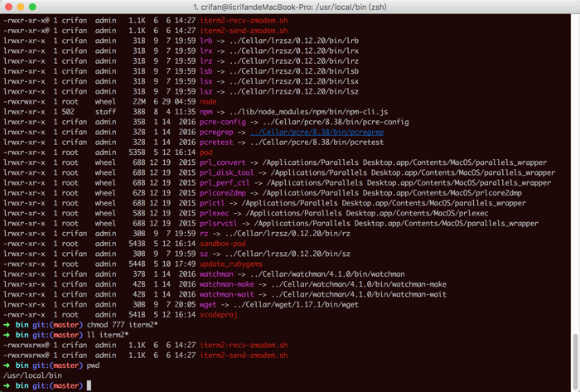Click the first iterm2-recv-zmodem.sh file name at top
The width and height of the screenshot is (580, 392).
tap(244, 21)
